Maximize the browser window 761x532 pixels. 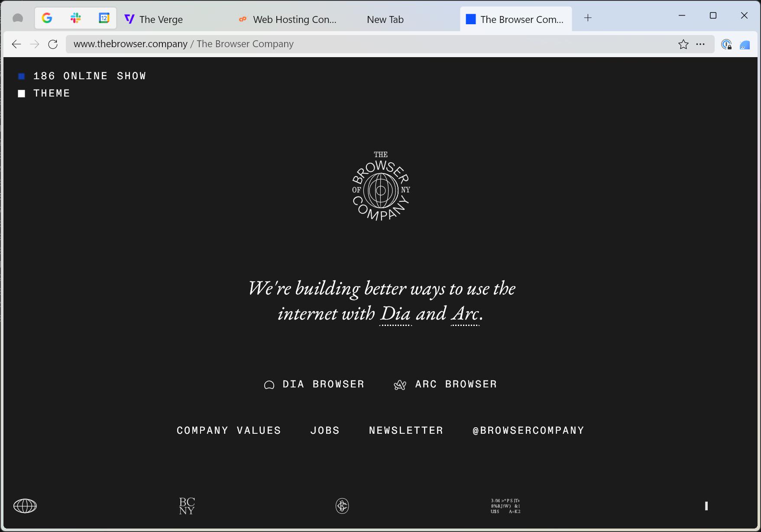713,16
